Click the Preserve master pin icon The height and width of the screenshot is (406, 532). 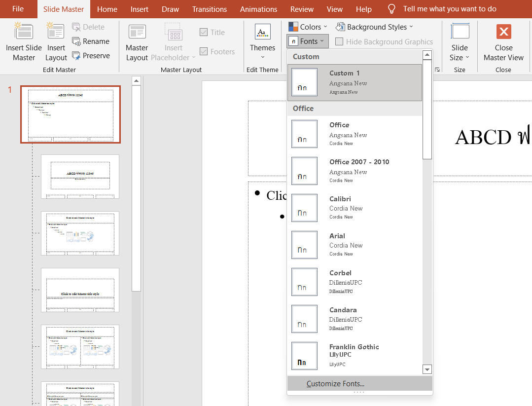coord(76,56)
